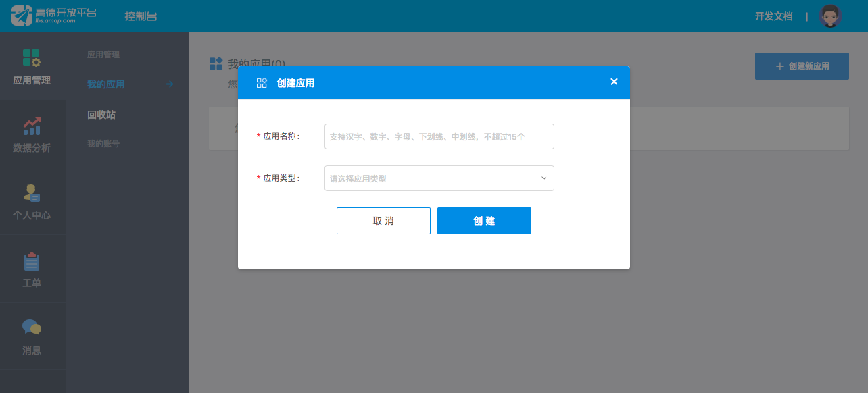Close the 创建应用 dialog

(x=614, y=82)
